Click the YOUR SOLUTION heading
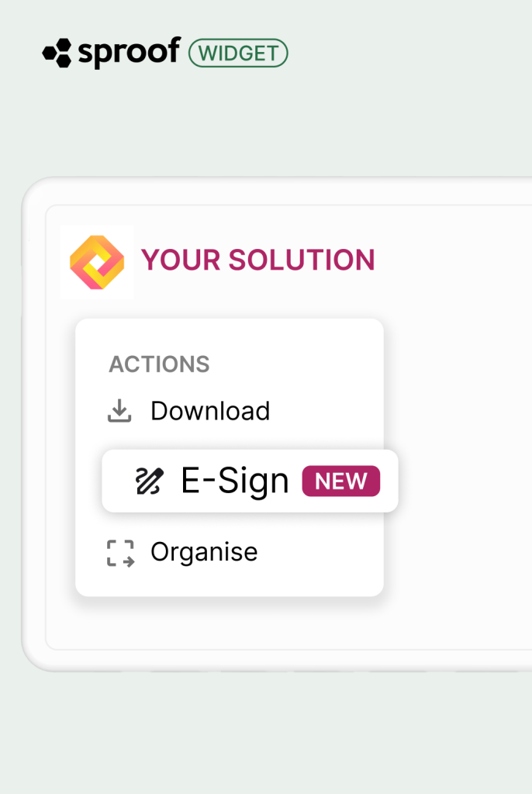The height and width of the screenshot is (794, 532). 257,261
